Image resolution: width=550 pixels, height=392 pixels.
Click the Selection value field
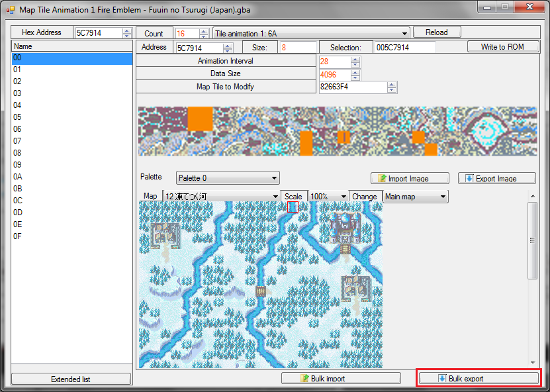click(x=405, y=48)
